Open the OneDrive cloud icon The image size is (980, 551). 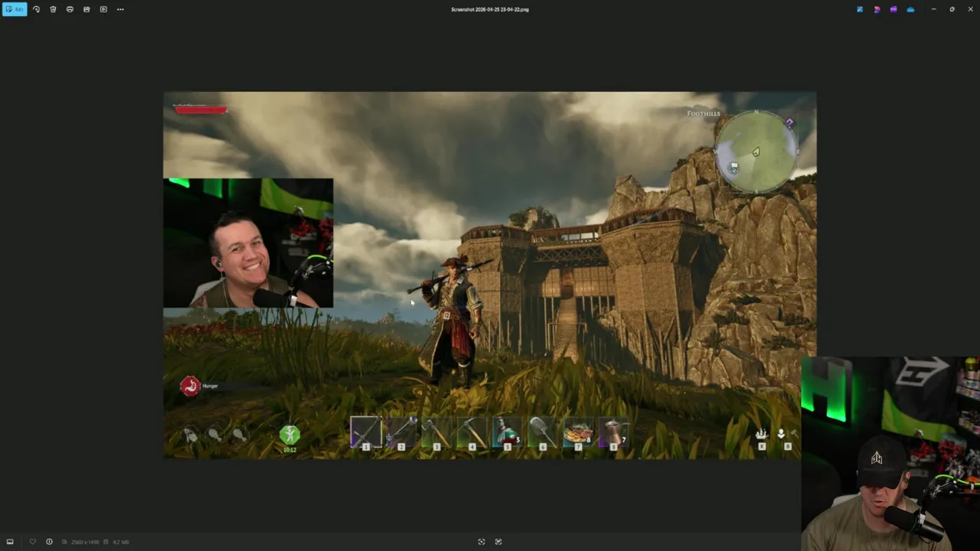coord(910,9)
